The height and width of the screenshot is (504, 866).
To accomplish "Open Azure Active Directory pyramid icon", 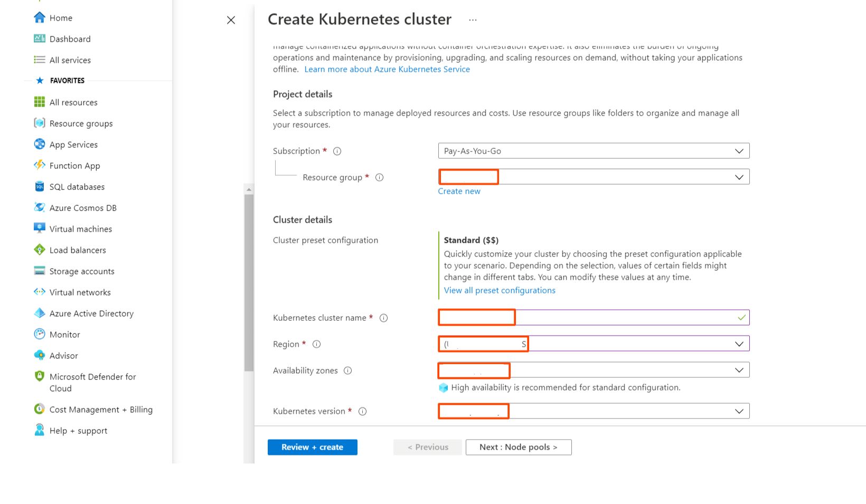I will [x=40, y=313].
